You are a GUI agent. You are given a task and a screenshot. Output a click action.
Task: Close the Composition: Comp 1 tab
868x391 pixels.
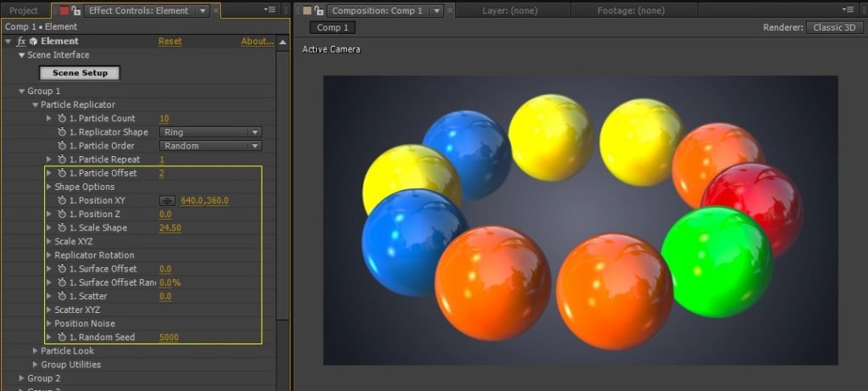point(450,10)
